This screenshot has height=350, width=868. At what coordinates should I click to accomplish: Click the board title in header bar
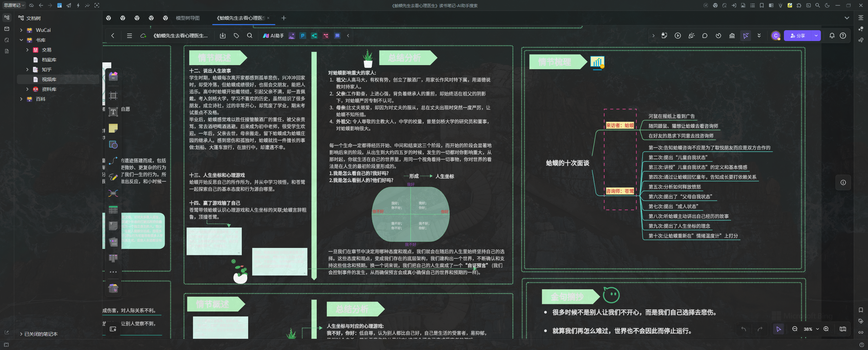pyautogui.click(x=181, y=36)
